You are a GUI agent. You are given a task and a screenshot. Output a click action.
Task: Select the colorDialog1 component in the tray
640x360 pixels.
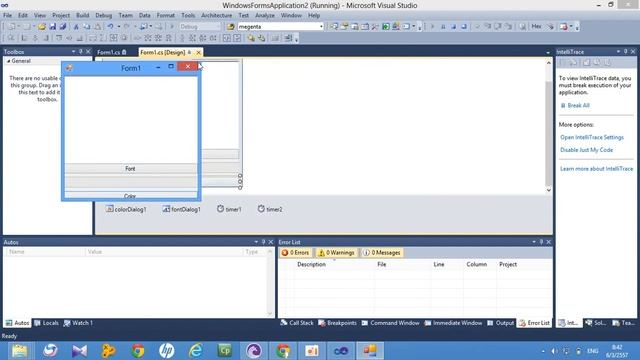[126, 209]
